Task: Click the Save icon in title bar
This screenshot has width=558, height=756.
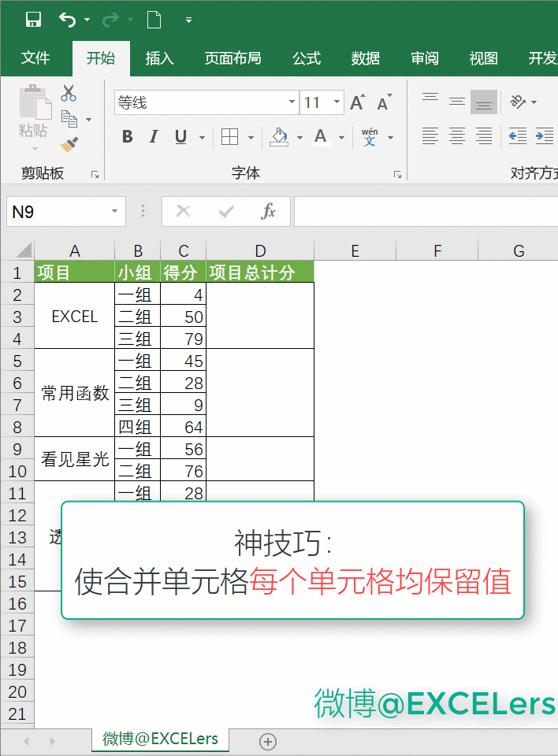Action: pyautogui.click(x=33, y=20)
